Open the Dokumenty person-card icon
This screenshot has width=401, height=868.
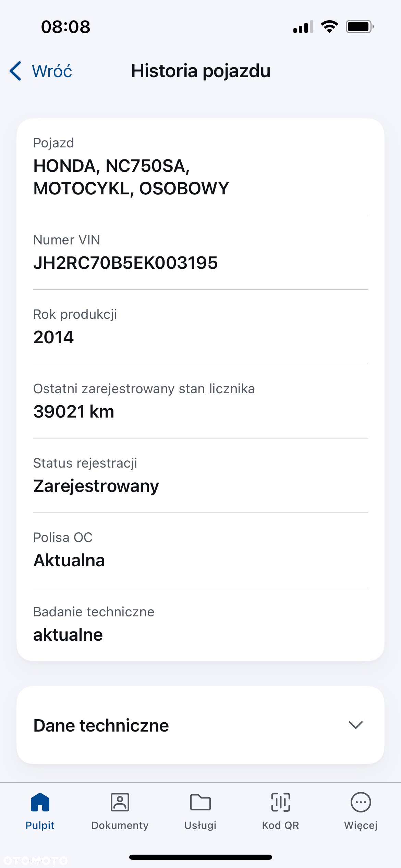120,802
